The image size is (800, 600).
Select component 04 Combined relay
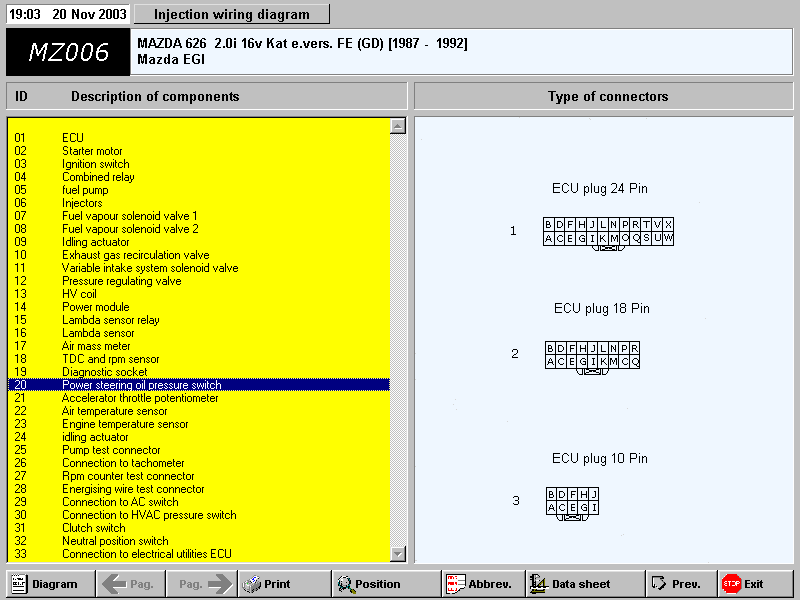[199, 177]
